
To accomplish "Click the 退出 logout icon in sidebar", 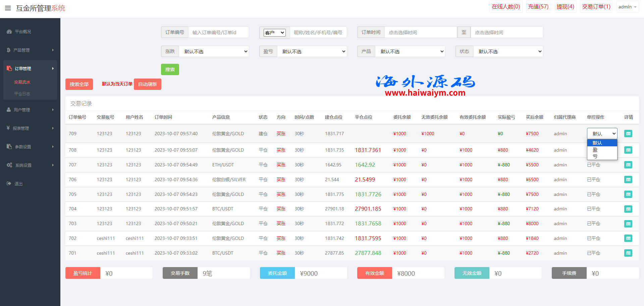I will click(x=9, y=184).
